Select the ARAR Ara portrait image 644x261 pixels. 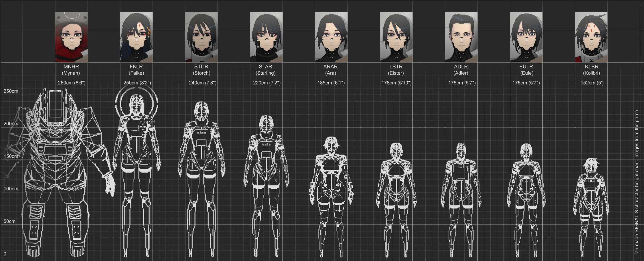(331, 37)
